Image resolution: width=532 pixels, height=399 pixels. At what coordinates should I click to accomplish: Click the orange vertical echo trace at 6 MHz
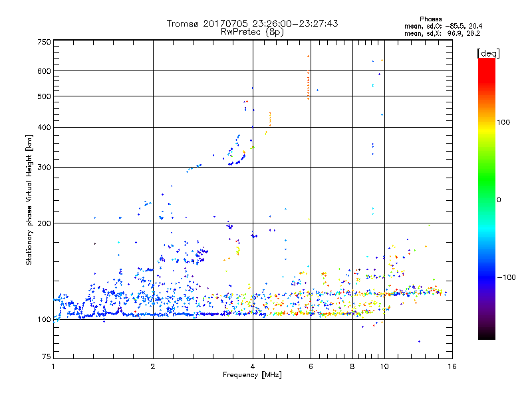[x=308, y=85]
